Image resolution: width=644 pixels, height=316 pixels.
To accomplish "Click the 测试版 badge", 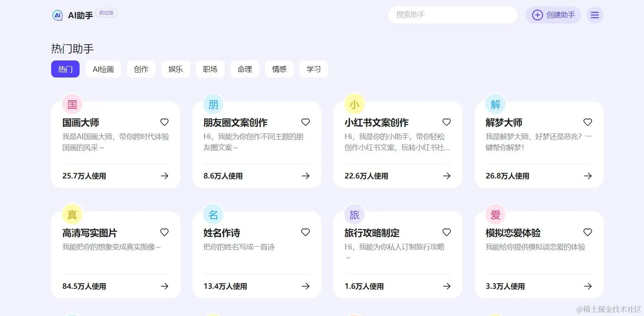I will pyautogui.click(x=106, y=13).
